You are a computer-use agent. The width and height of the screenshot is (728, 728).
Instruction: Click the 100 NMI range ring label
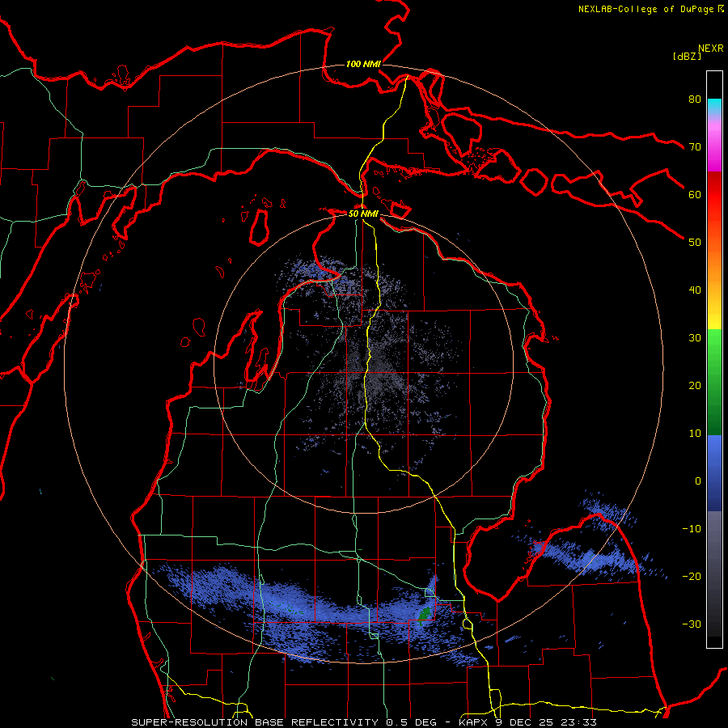[363, 64]
